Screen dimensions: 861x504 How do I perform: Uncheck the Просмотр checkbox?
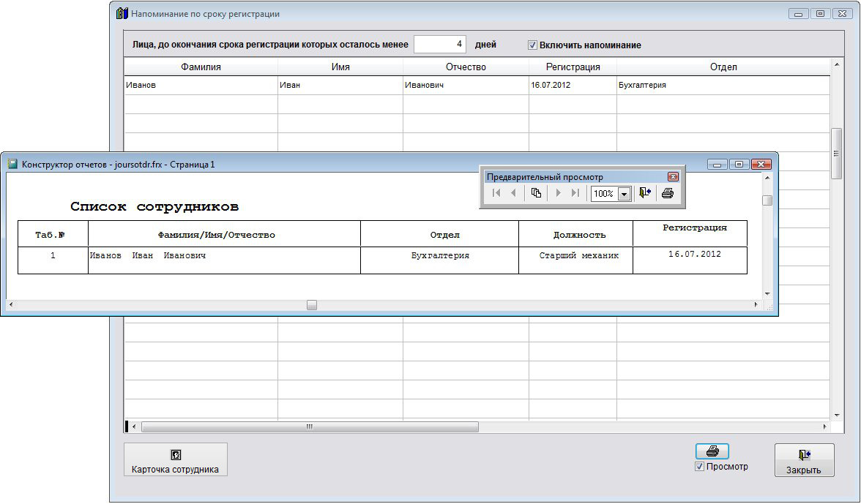(x=700, y=467)
